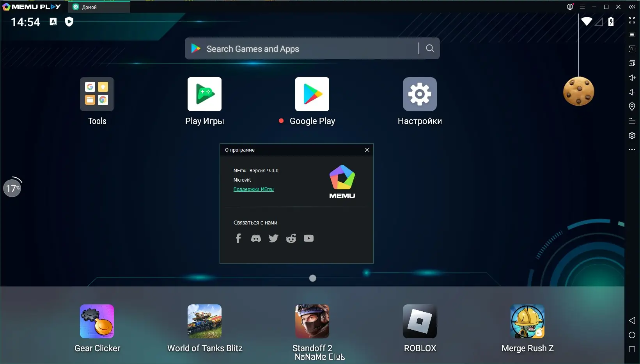Open multi-window manager sidebar icon
The height and width of the screenshot is (364, 640).
tap(632, 63)
